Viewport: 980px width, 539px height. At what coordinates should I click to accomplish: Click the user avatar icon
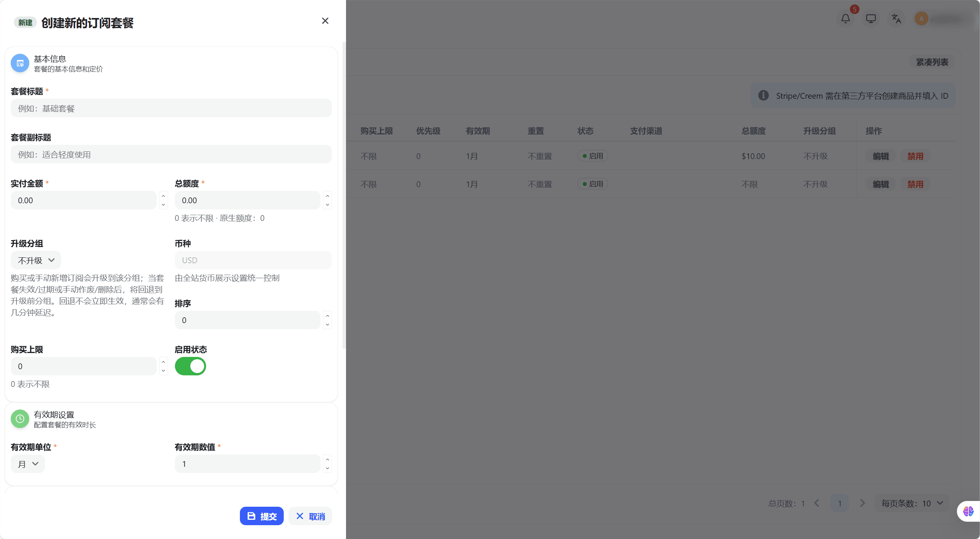[x=921, y=18]
